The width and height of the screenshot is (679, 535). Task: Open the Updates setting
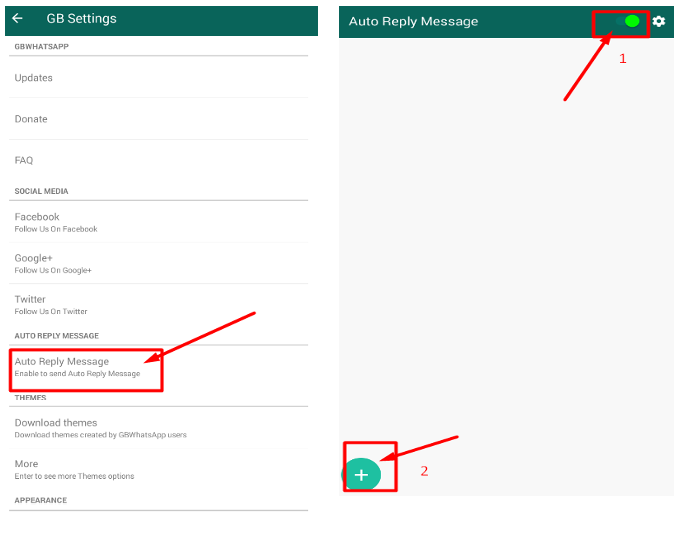pos(158,78)
